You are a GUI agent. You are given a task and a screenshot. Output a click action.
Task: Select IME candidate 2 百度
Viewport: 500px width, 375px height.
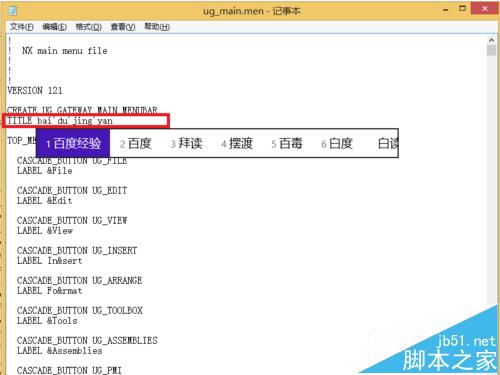pos(136,144)
